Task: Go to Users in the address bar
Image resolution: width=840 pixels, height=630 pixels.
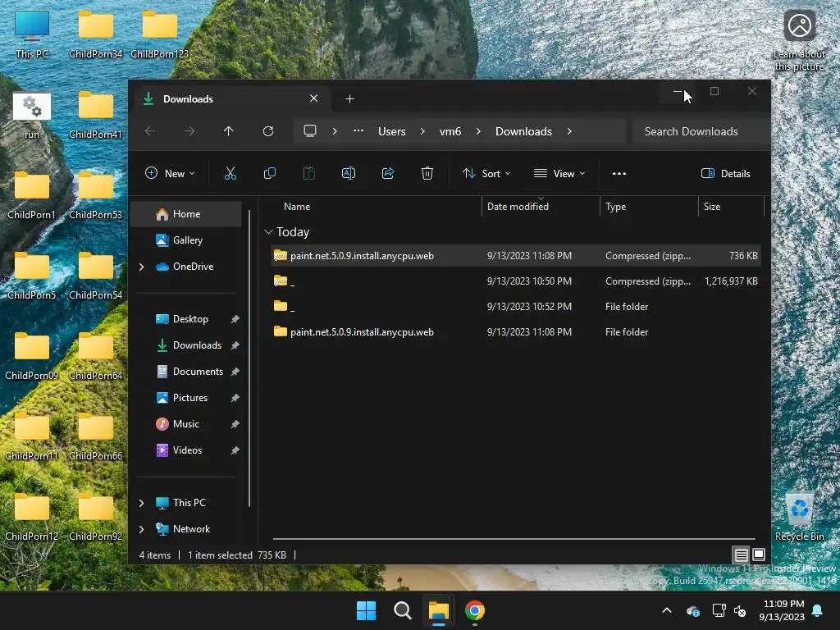Action: tap(391, 131)
